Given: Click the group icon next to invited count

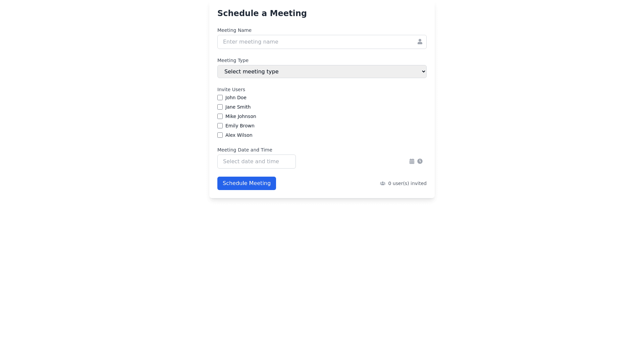Looking at the screenshot, I should click(x=383, y=183).
